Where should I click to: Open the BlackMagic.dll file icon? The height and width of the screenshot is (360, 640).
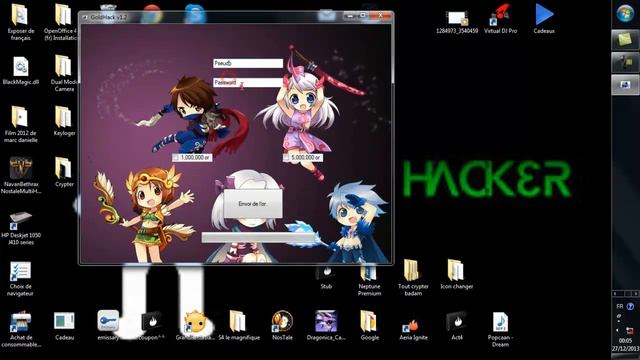coord(20,67)
